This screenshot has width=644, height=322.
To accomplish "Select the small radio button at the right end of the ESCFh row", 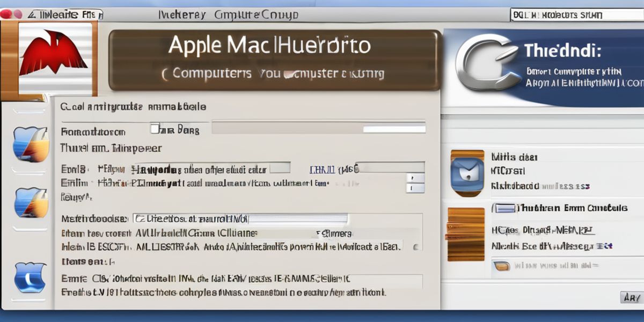I will click(415, 247).
